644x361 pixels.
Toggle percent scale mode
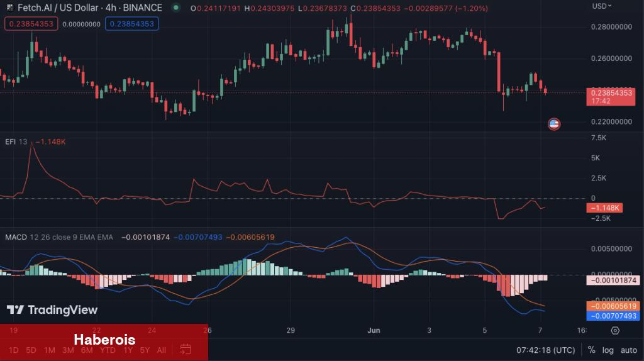(x=591, y=350)
